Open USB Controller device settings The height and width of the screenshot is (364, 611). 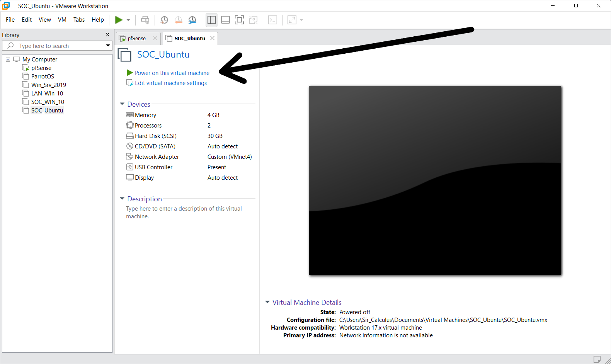pos(153,167)
